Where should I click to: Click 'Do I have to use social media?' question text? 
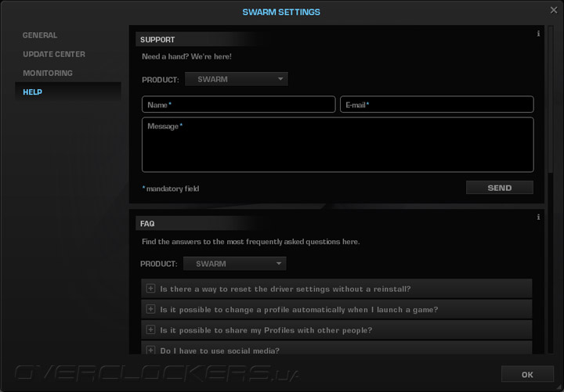coord(219,351)
